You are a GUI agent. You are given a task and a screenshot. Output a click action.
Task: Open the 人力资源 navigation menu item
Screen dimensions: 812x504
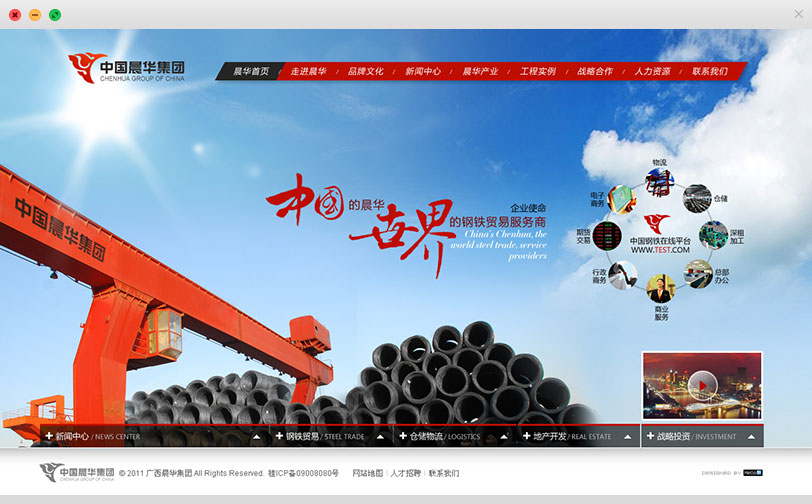click(652, 72)
